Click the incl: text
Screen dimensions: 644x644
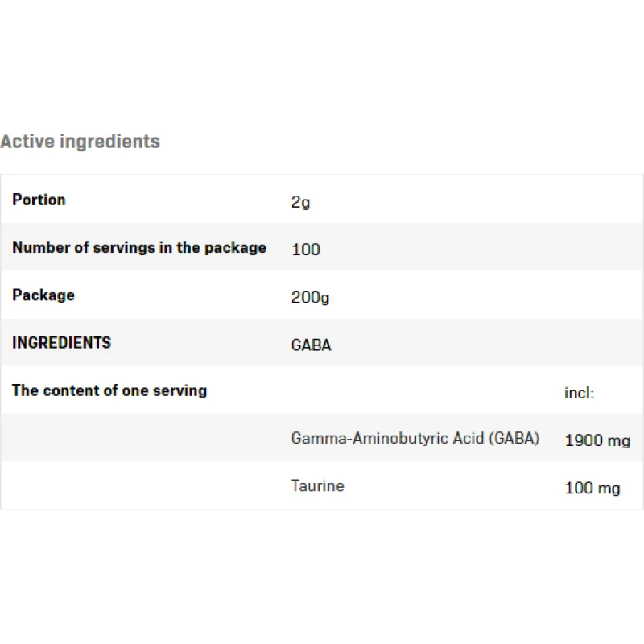(x=580, y=393)
